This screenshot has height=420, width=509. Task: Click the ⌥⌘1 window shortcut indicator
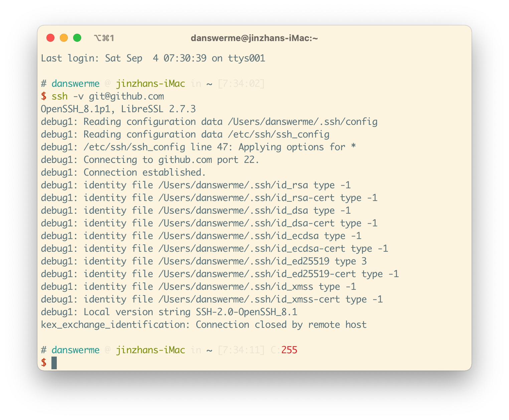pos(104,38)
